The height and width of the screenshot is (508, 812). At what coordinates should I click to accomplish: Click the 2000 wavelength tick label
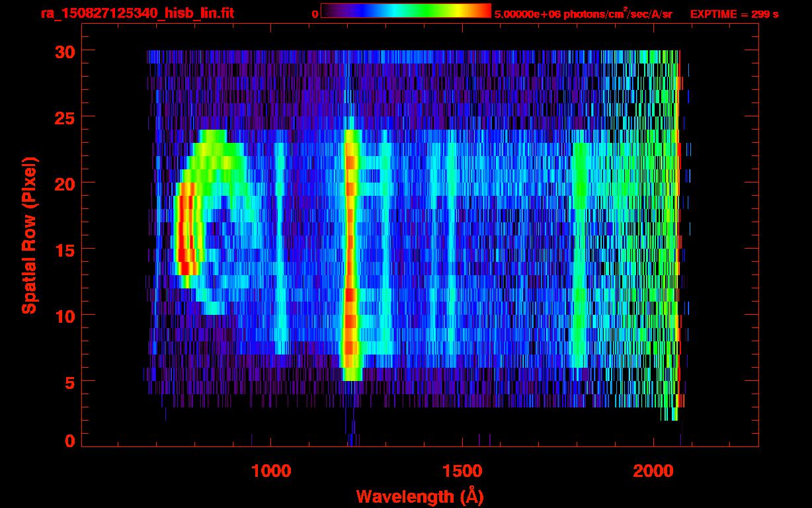point(653,471)
